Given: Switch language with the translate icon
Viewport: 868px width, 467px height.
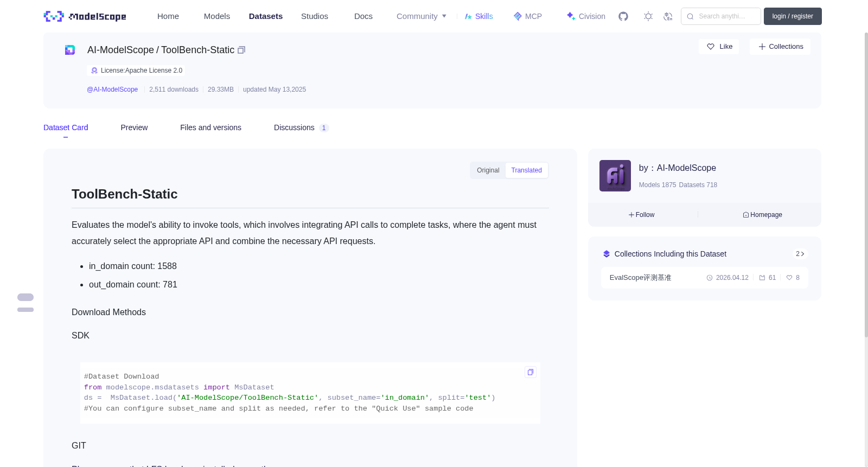Looking at the screenshot, I should tap(668, 16).
